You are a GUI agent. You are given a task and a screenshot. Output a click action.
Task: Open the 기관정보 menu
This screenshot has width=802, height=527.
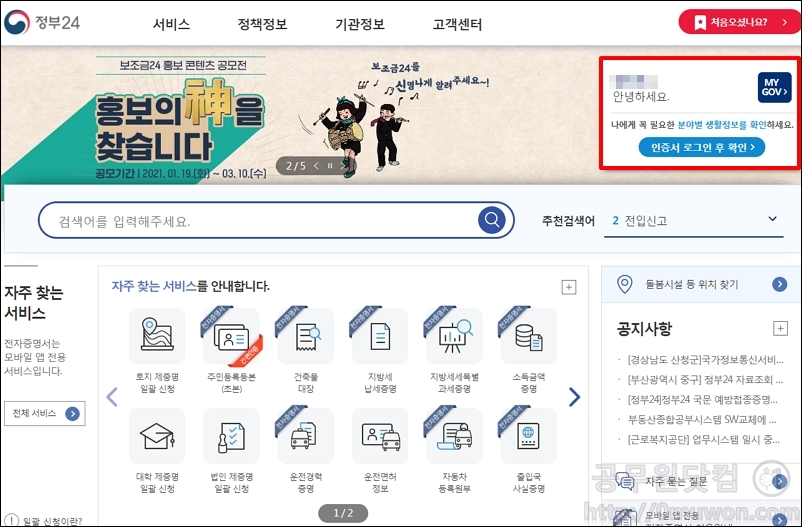[x=360, y=24]
